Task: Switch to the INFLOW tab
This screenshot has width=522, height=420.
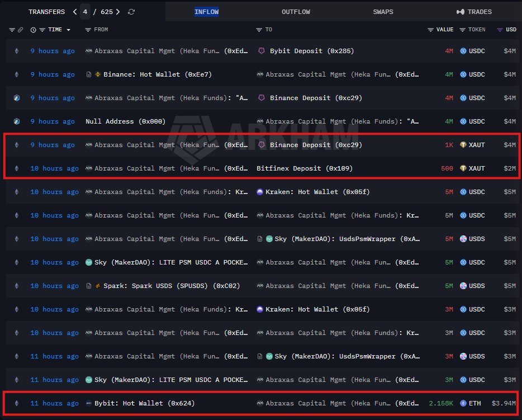Action: [206, 12]
